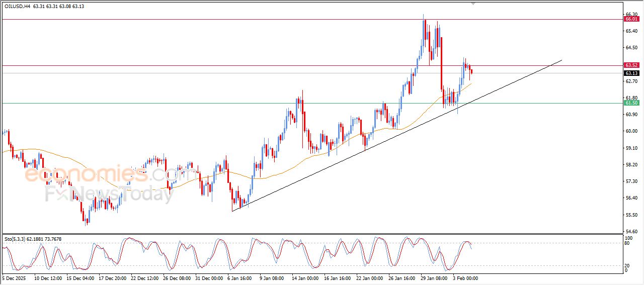644x285 pixels.
Task: Click the red 63.52 price level tag
Action: (631, 65)
